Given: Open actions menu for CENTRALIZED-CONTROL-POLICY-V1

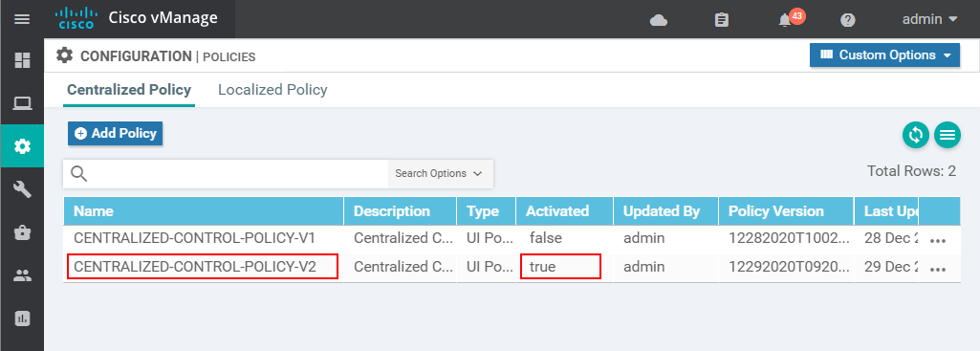Looking at the screenshot, I should click(938, 241).
